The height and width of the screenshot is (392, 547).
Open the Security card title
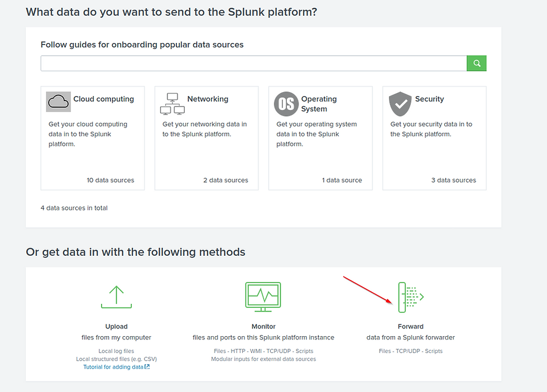pyautogui.click(x=429, y=99)
